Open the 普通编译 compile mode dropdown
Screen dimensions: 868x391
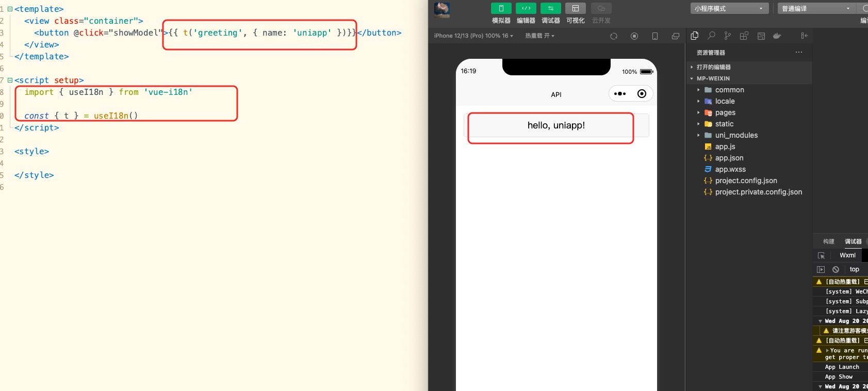[816, 8]
